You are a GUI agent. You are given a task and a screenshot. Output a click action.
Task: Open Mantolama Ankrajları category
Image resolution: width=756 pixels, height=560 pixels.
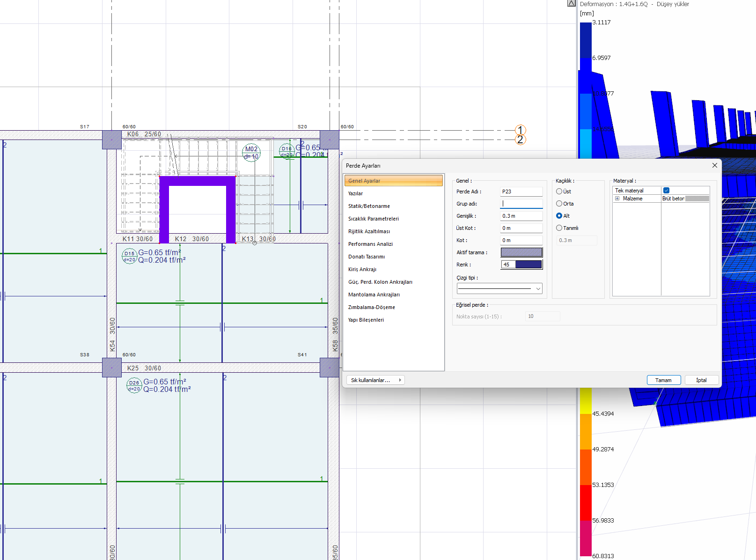coord(374,295)
